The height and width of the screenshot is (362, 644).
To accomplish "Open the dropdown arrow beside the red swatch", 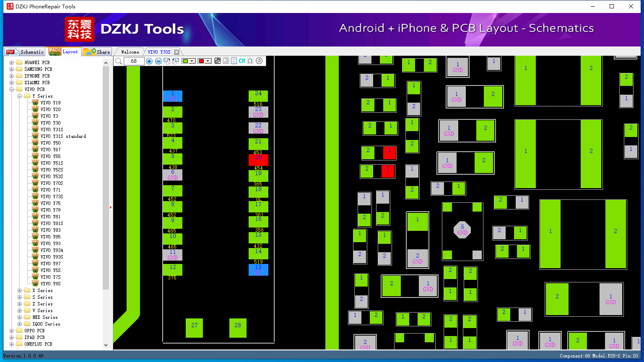I will point(208,61).
